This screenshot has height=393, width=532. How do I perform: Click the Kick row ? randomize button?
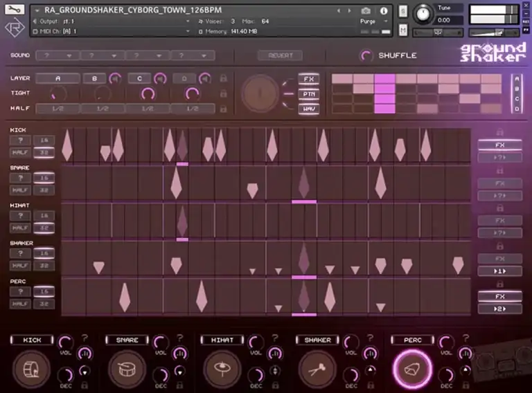20,140
